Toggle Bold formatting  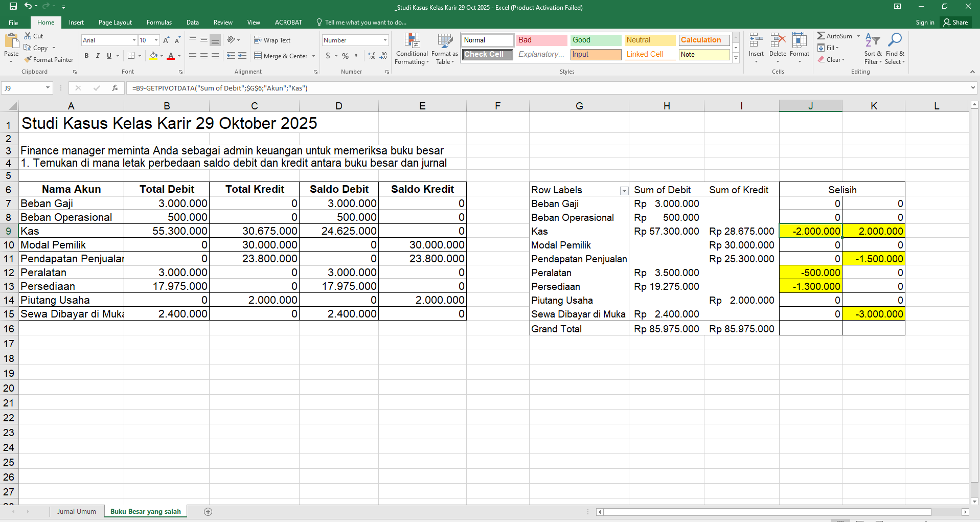(86, 56)
